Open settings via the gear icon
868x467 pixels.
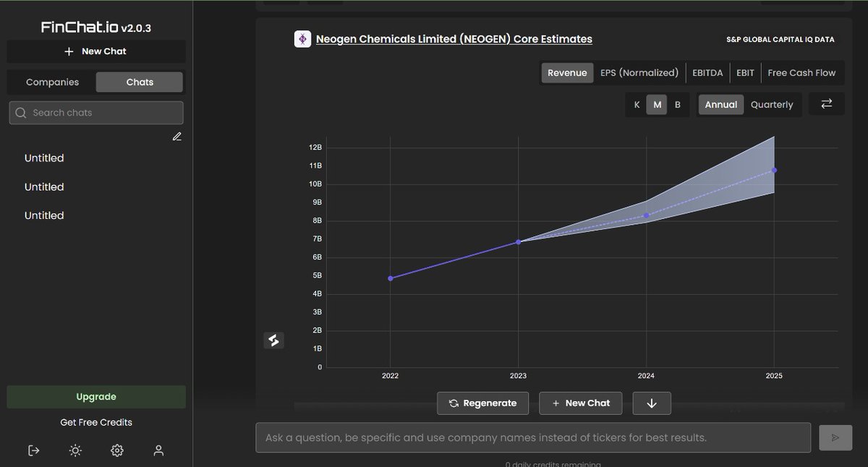point(117,450)
